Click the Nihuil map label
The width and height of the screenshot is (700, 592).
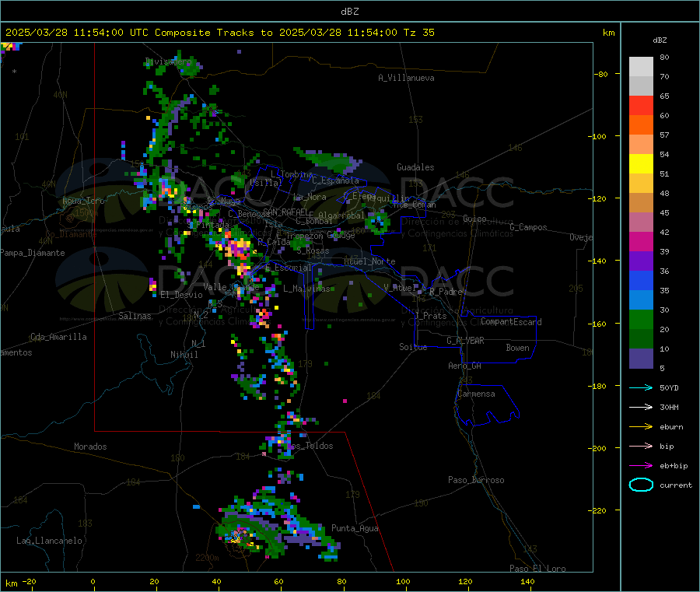(184, 355)
